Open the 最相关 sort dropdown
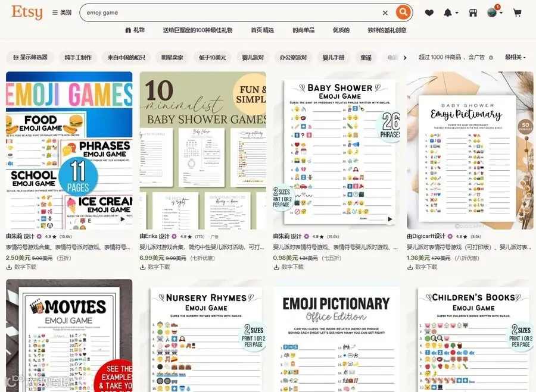Screen dimensions: 536x392 tap(515, 57)
